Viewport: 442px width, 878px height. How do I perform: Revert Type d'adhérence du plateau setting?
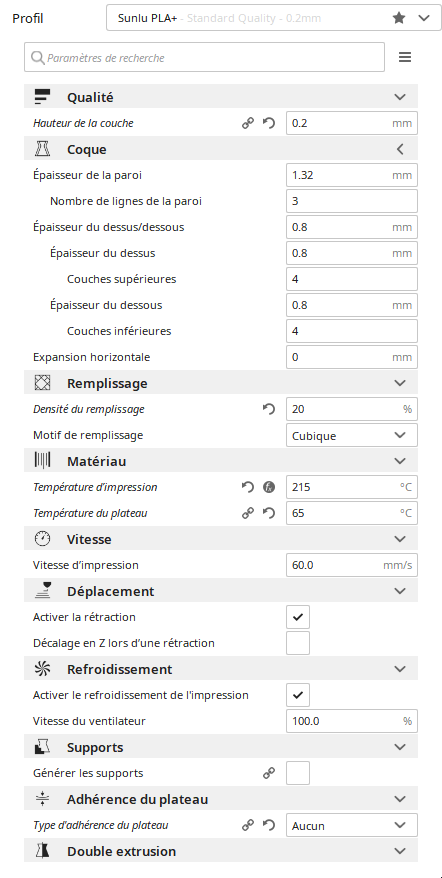coord(269,825)
